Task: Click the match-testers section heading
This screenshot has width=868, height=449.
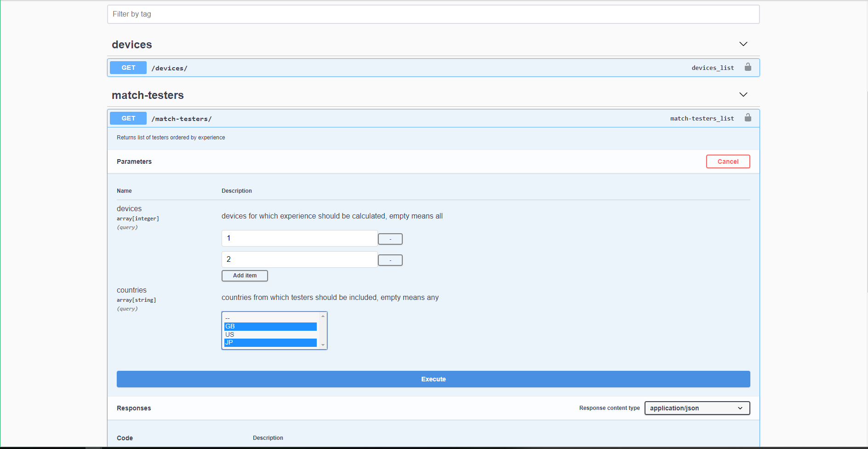Action: (148, 95)
